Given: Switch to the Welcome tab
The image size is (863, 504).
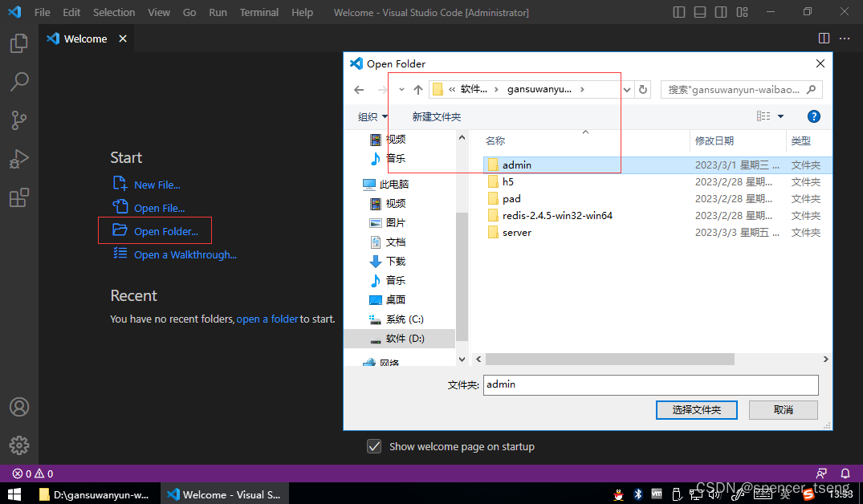Looking at the screenshot, I should [x=84, y=38].
